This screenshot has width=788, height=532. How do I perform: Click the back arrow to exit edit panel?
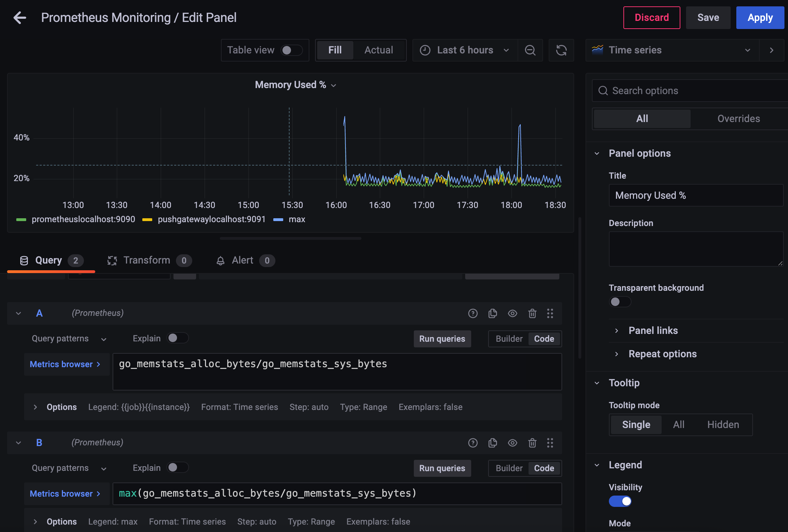(x=20, y=18)
